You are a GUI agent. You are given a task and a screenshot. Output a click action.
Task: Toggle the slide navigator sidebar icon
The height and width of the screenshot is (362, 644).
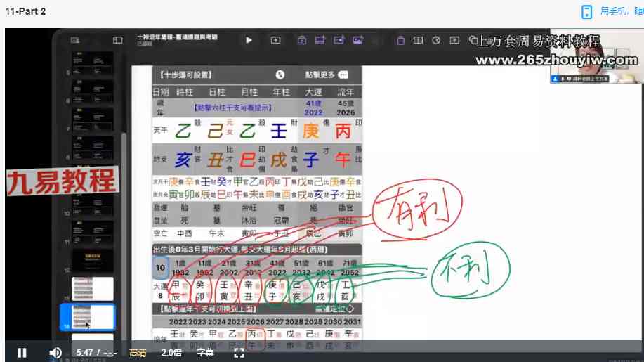[118, 40]
